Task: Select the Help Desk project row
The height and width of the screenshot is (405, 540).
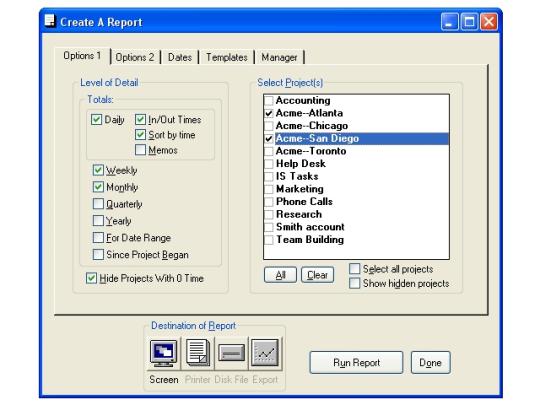Action: pyautogui.click(x=356, y=164)
